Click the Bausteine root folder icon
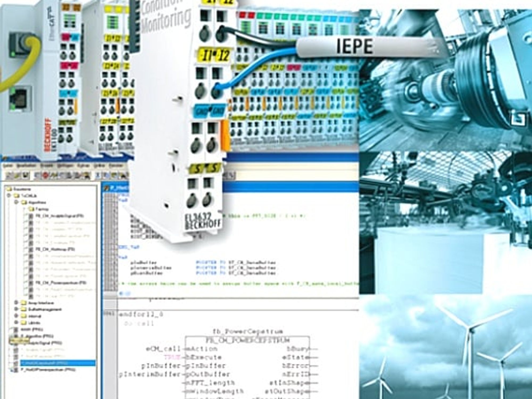The image size is (532, 399). click(x=10, y=189)
